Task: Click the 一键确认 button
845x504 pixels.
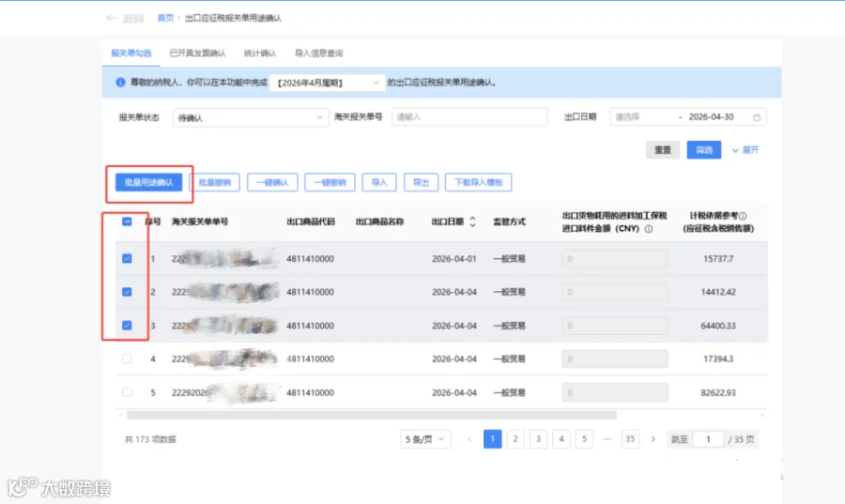Action: pyautogui.click(x=272, y=182)
